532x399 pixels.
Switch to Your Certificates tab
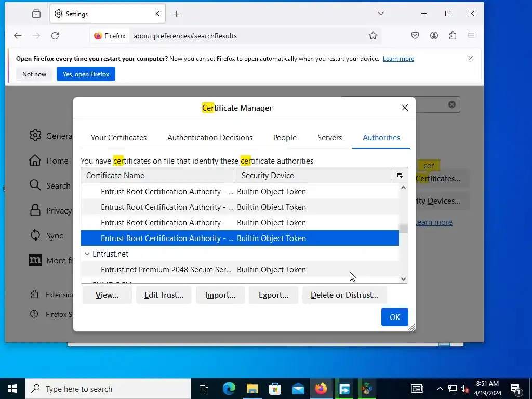pos(119,137)
